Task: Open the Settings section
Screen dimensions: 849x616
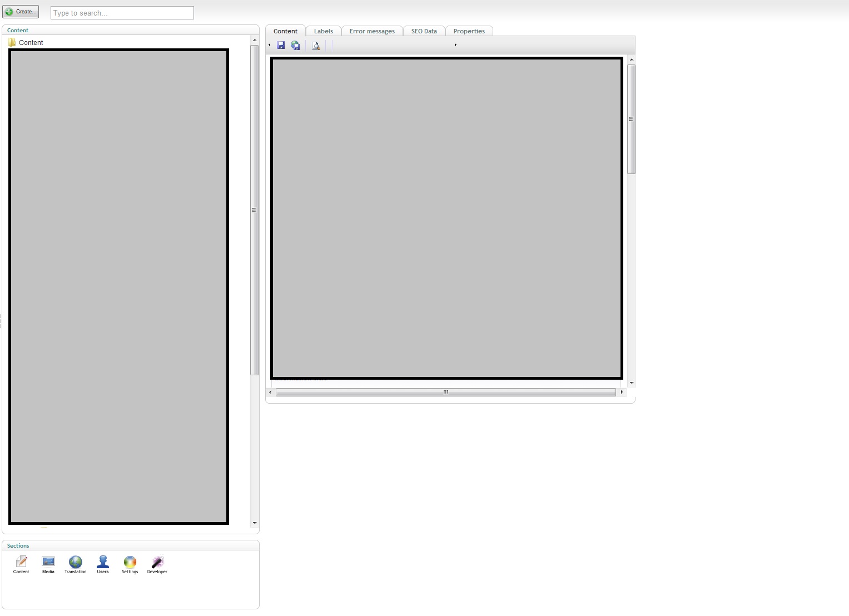Action: pyautogui.click(x=130, y=565)
